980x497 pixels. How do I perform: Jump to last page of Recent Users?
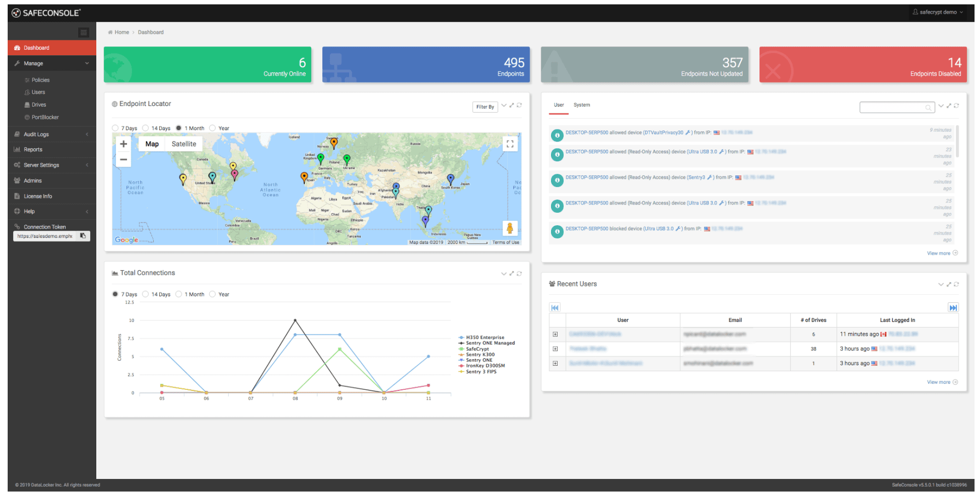(x=953, y=308)
